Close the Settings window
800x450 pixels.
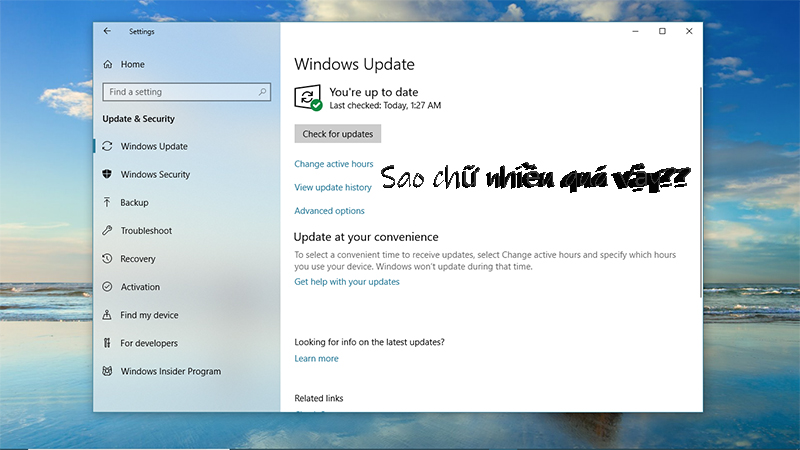tap(689, 31)
